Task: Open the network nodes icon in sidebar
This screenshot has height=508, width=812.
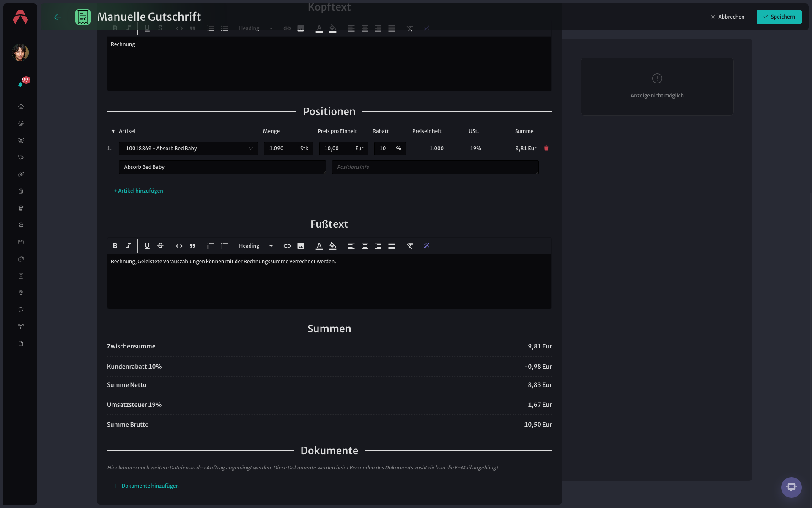Action: coord(21,327)
